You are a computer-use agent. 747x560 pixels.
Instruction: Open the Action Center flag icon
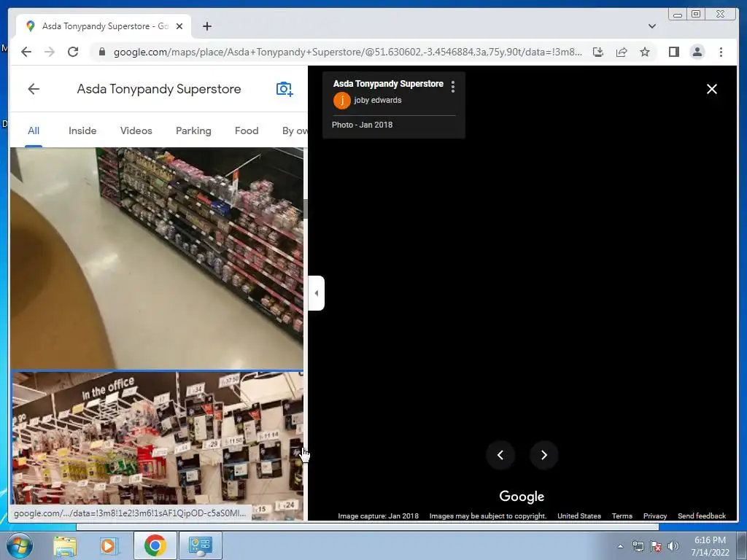click(656, 546)
